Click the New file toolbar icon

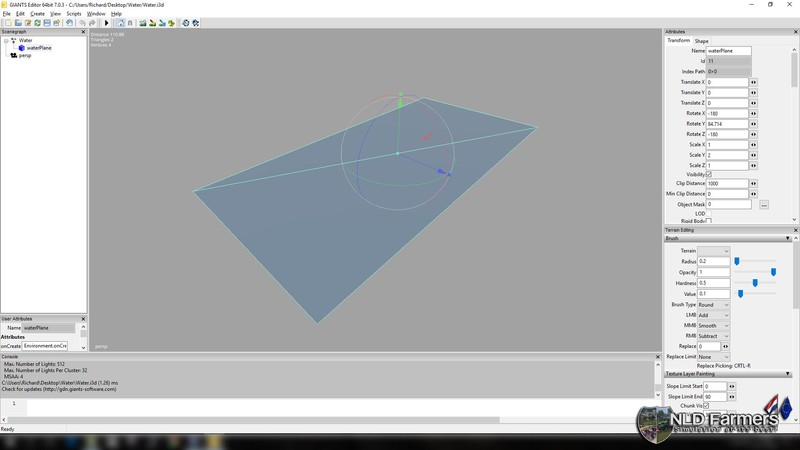(7, 23)
